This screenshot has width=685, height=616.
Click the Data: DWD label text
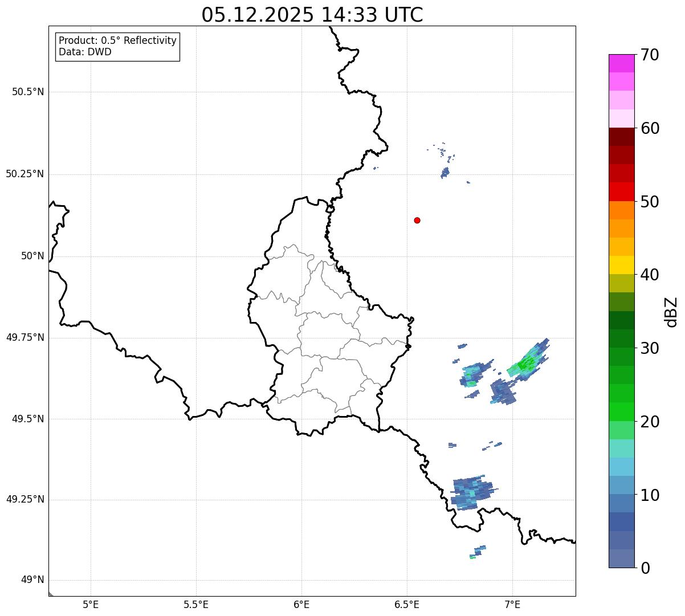[x=85, y=52]
